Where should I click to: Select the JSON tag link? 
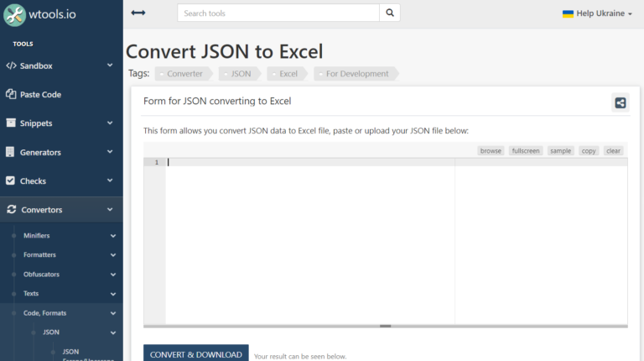tap(240, 74)
